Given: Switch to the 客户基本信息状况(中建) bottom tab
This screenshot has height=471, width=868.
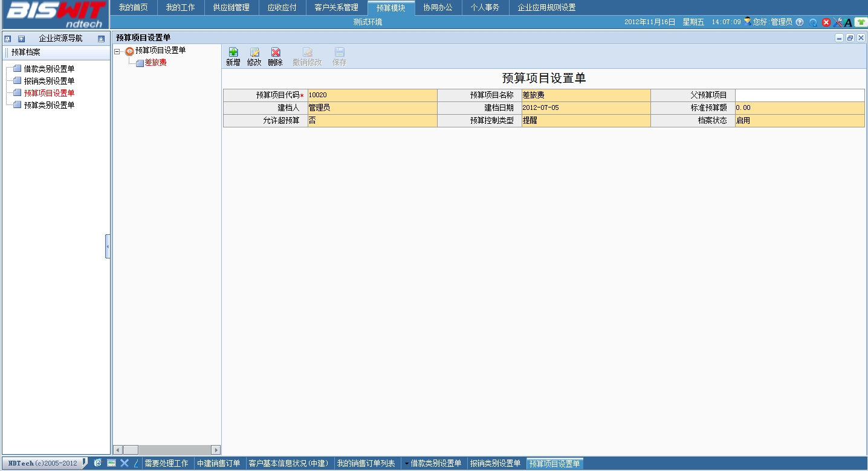Looking at the screenshot, I should [289, 463].
